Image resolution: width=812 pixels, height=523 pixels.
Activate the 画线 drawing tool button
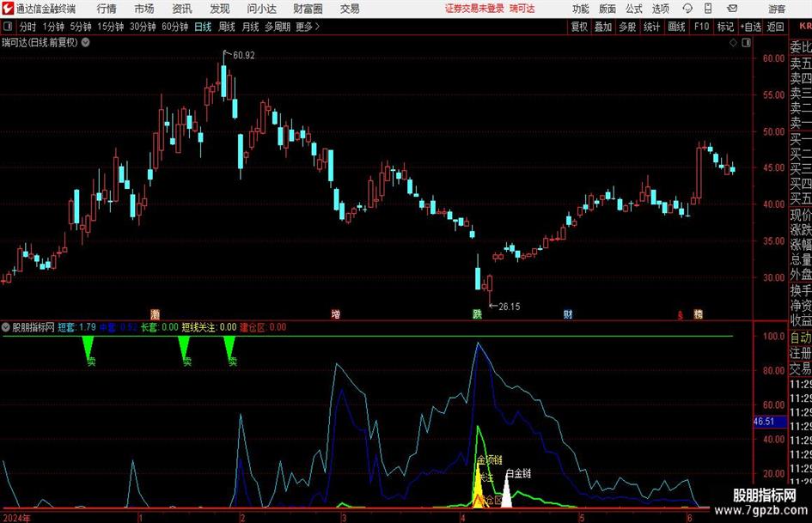[676, 27]
